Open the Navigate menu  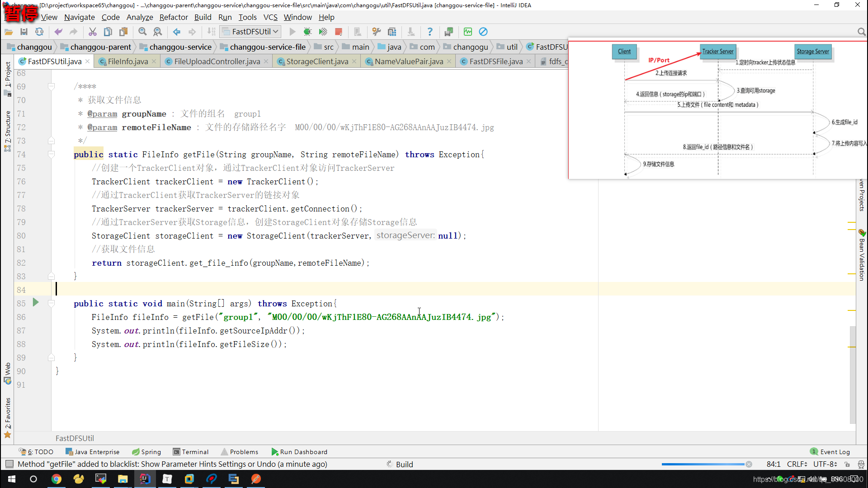(x=80, y=17)
